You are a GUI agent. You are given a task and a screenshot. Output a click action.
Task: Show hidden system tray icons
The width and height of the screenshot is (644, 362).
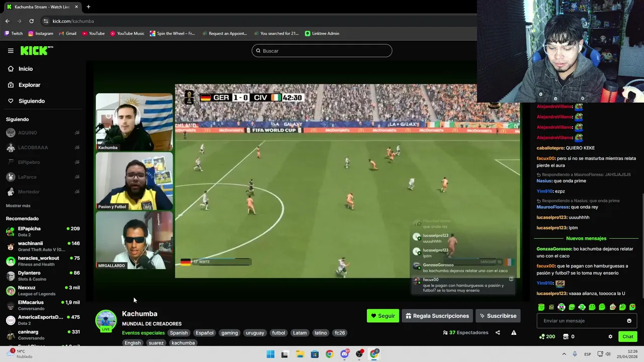tap(563, 354)
